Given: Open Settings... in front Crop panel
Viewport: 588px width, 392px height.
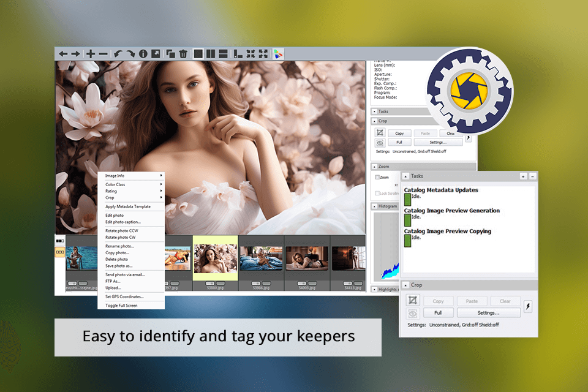Looking at the screenshot, I should pos(488,313).
